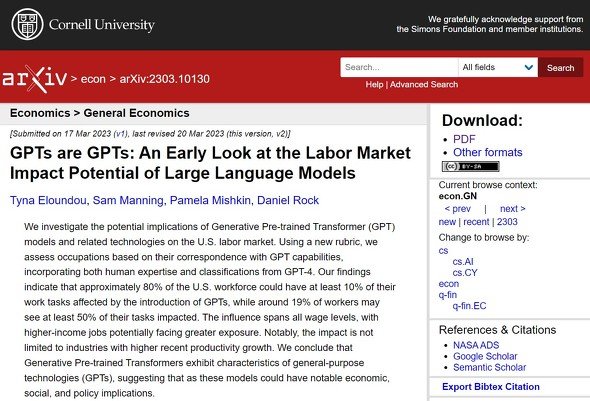
Task: Go to the next paper
Action: pyautogui.click(x=512, y=209)
